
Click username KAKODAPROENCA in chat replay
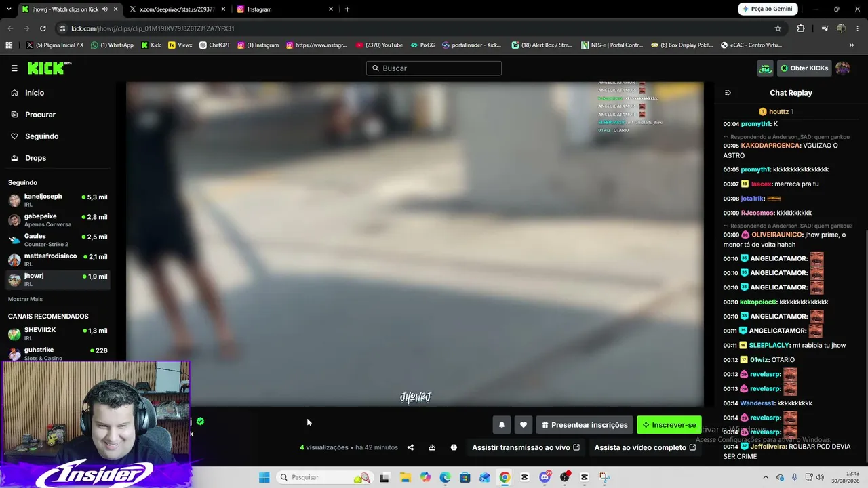771,146
